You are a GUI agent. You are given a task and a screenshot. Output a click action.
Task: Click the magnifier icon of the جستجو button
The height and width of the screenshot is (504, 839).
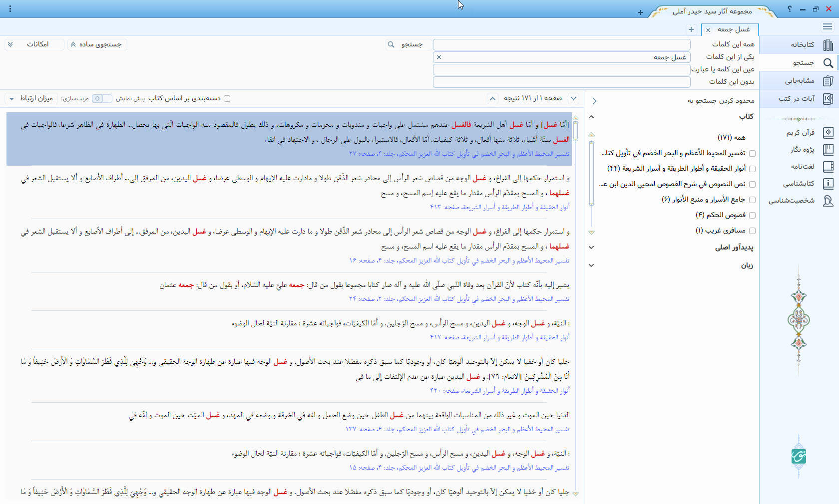(x=391, y=44)
